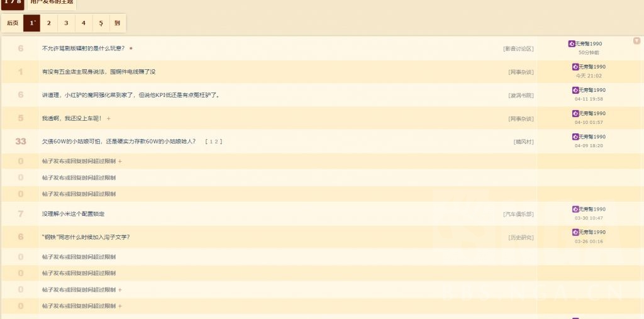Go to page 1 of the 欠债60W thread
Image resolution: width=644 pixels, height=319 pixels.
211,142
